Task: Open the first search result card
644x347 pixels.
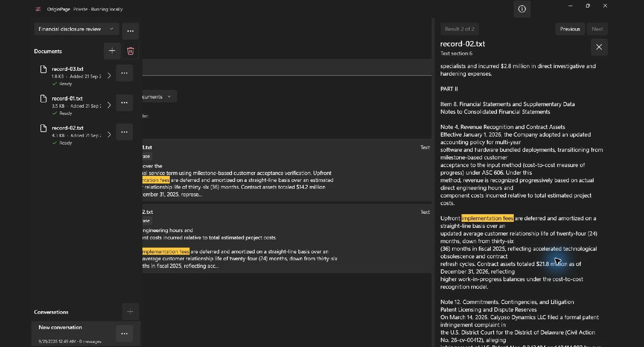Action: click(287, 170)
